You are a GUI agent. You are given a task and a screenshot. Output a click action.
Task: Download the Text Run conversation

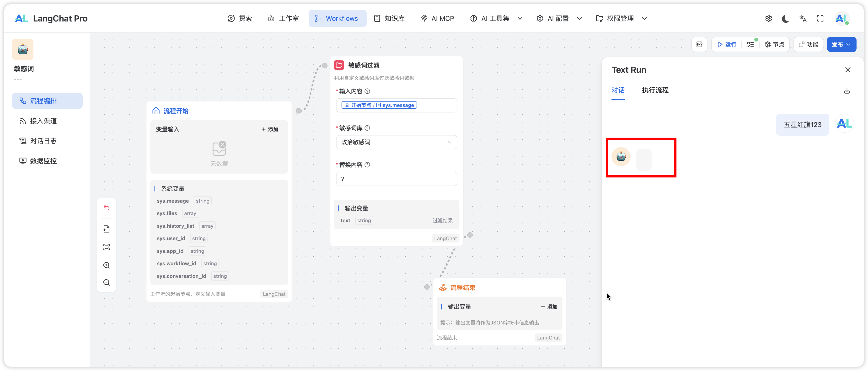[x=847, y=90]
